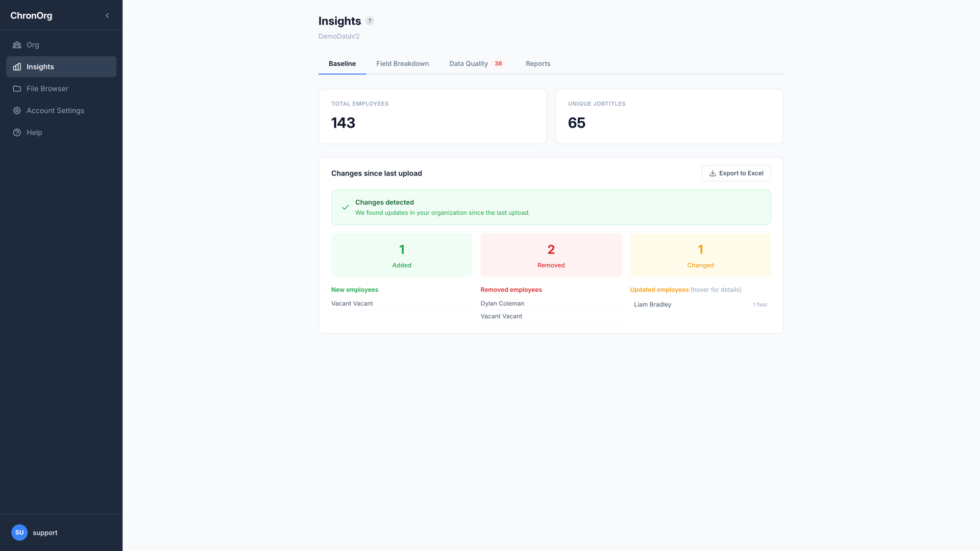The image size is (980, 551).
Task: Switch to the Reports tab
Action: (538, 64)
